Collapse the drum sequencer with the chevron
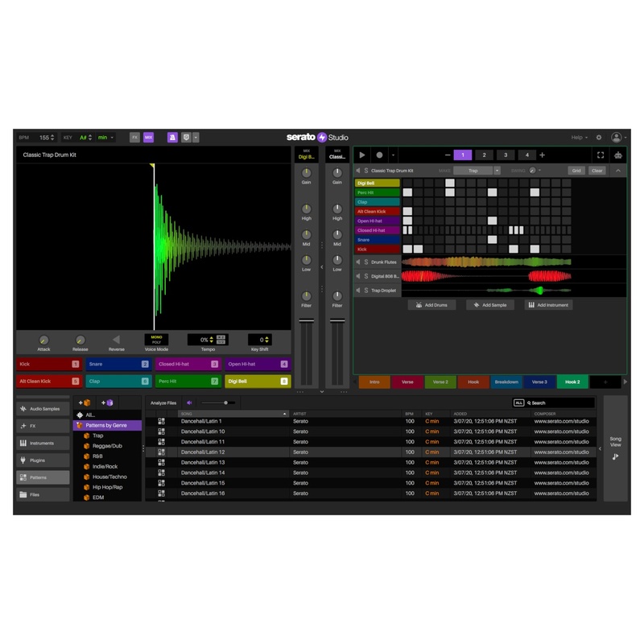Screen dimensions: 644x644 pyautogui.click(x=617, y=170)
